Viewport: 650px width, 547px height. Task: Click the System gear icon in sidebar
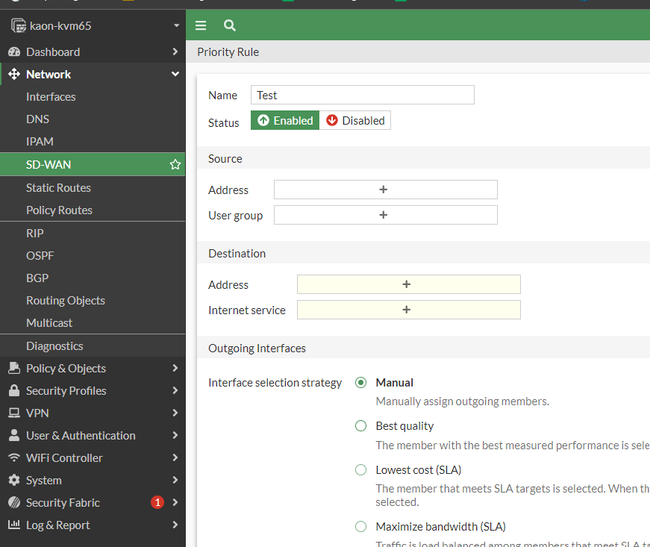pos(14,480)
